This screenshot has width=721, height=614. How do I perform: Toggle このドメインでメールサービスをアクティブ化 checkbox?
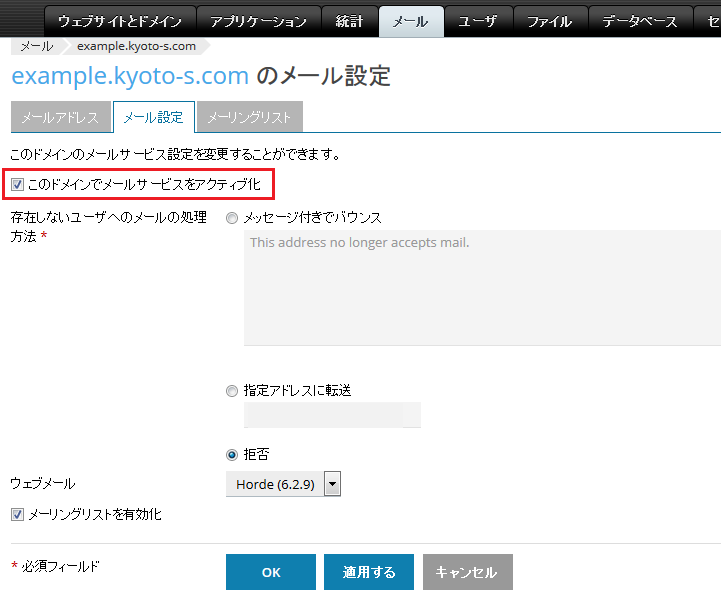pyautogui.click(x=17, y=184)
